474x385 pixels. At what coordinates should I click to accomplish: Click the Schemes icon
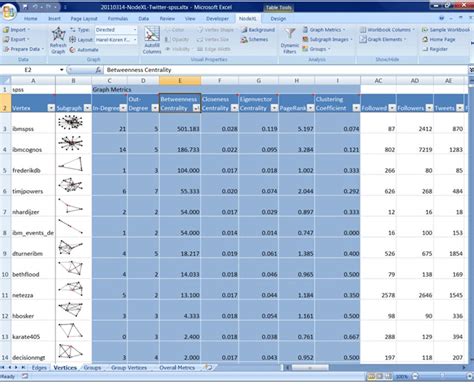244,39
